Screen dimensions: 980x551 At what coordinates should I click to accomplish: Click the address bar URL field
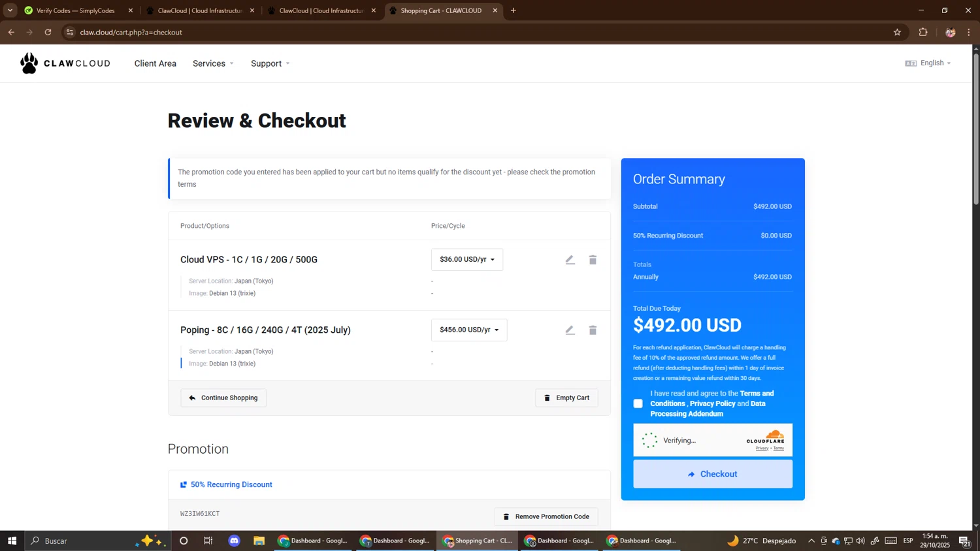pos(483,32)
